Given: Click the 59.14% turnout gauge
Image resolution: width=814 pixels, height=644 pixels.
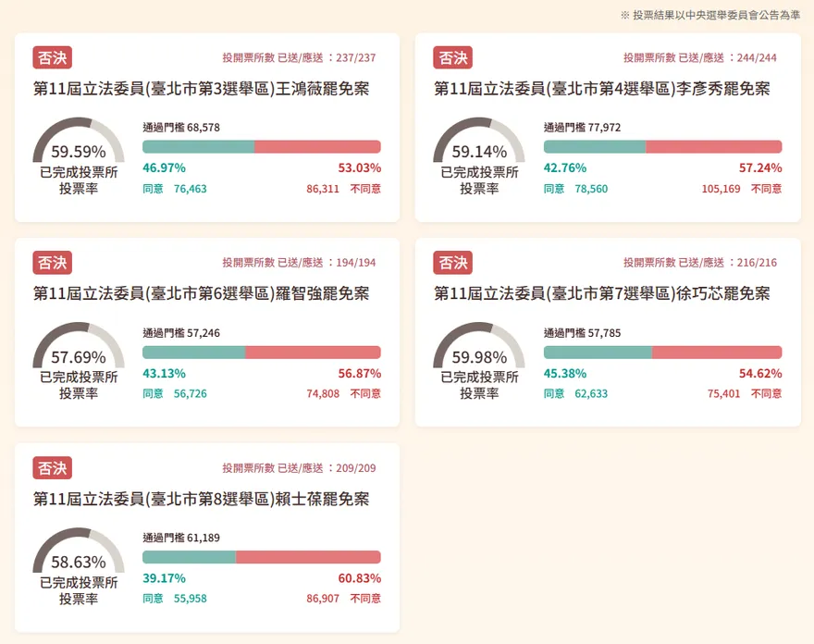Looking at the screenshot, I should (479, 148).
